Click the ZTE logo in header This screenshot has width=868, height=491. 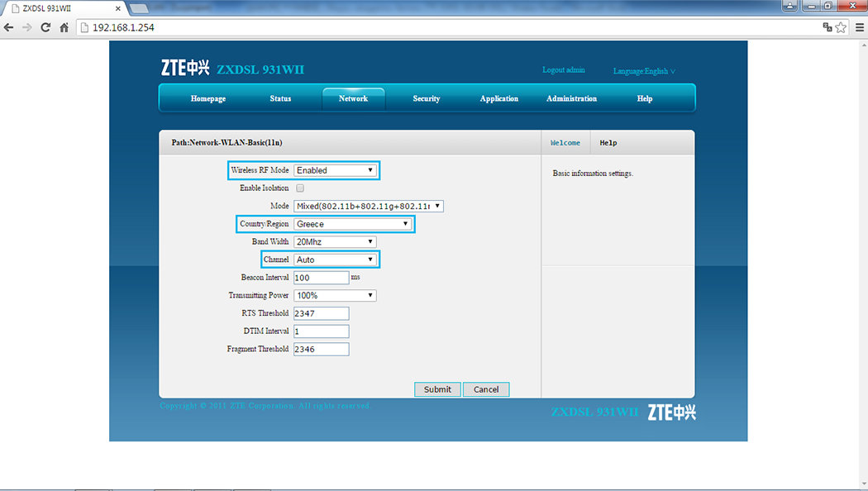pyautogui.click(x=185, y=68)
